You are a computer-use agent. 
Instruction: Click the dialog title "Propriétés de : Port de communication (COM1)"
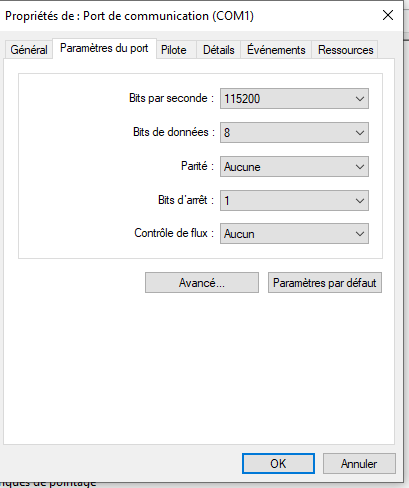(129, 16)
